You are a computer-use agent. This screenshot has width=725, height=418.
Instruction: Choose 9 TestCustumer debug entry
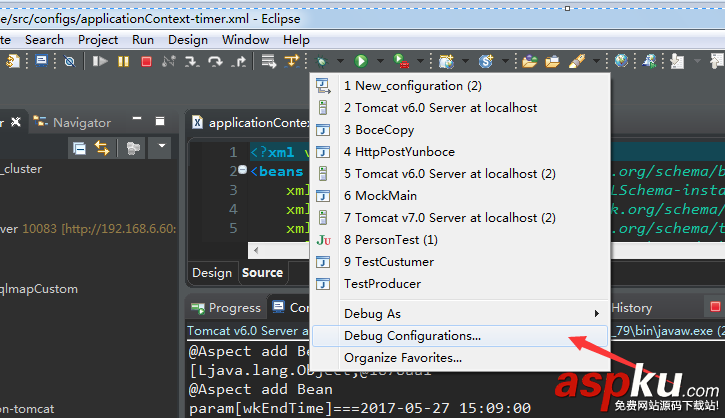[460, 262]
